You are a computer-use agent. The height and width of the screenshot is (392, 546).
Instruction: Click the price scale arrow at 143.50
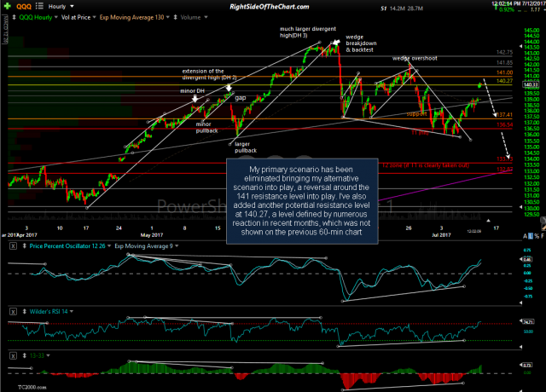pos(521,46)
